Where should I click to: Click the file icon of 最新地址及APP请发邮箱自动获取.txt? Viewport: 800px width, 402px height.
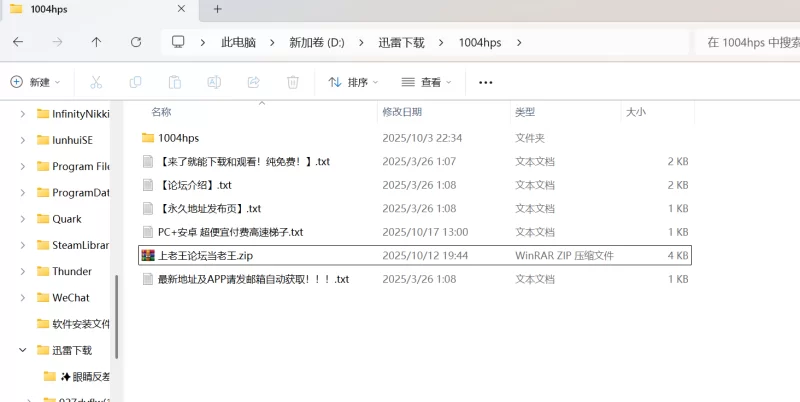pos(148,279)
